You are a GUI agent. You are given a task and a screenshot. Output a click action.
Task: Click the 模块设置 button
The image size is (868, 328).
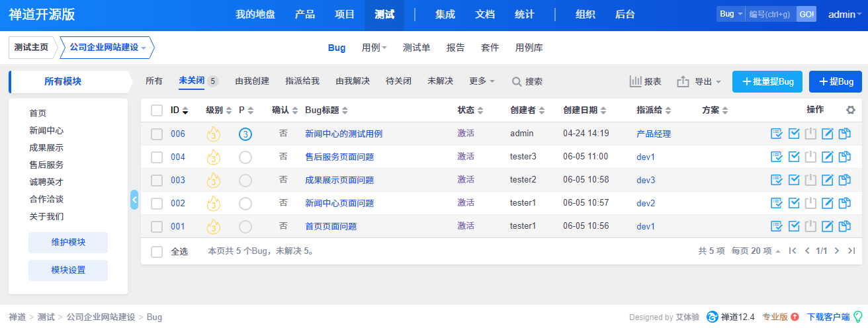(68, 270)
